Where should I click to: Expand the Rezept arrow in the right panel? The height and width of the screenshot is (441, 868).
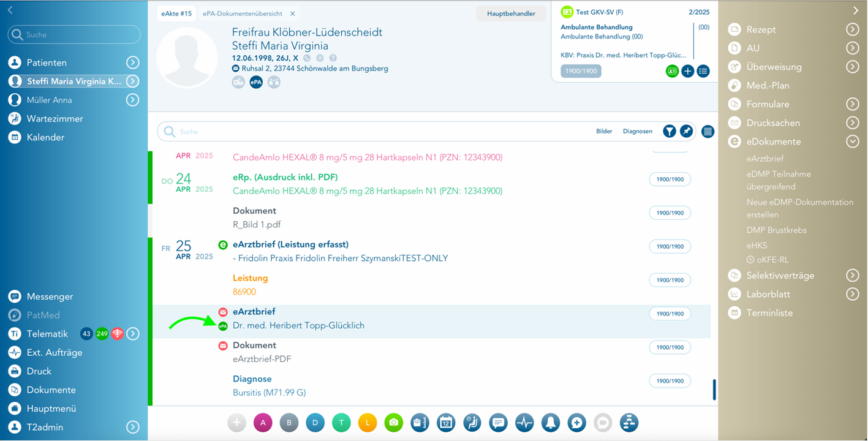pos(852,29)
